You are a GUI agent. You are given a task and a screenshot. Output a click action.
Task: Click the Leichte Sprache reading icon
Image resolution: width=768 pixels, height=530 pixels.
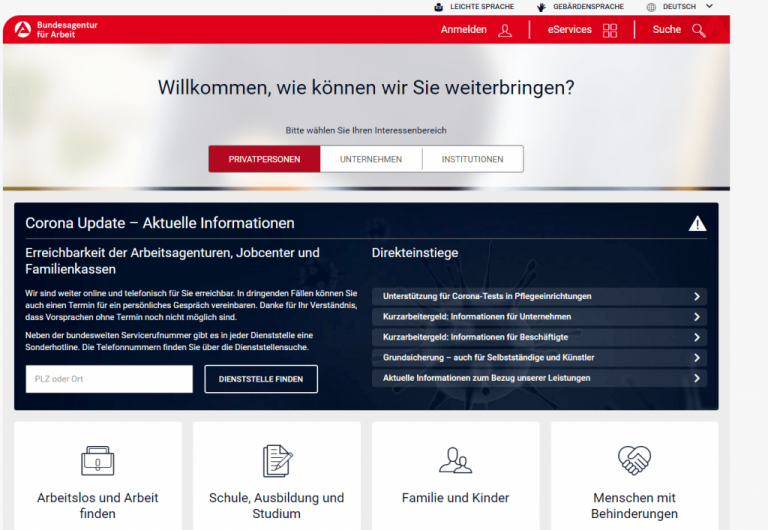click(x=439, y=7)
